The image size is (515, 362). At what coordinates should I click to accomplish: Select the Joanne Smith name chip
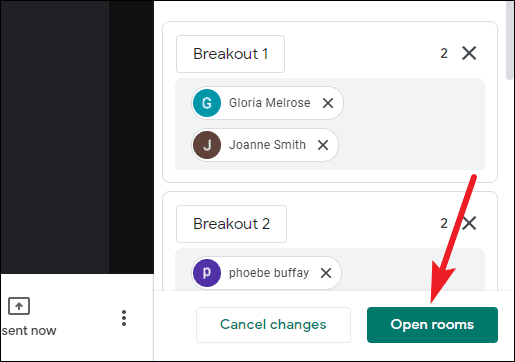tap(265, 145)
